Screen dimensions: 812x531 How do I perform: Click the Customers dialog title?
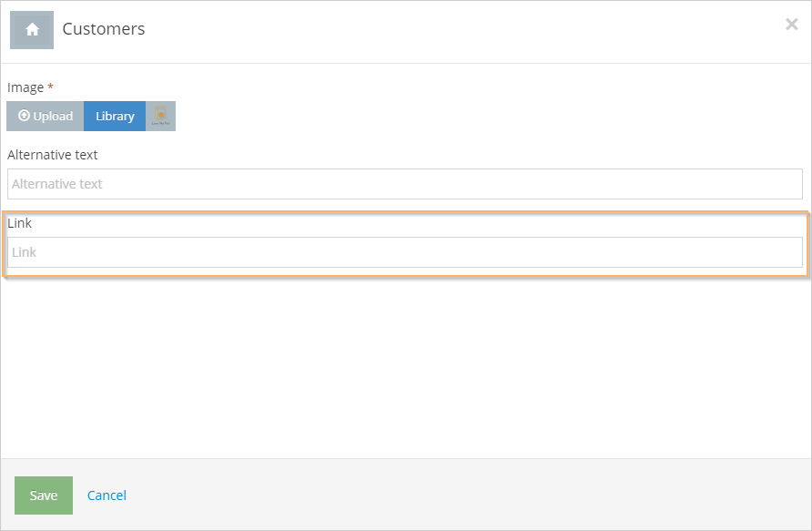click(104, 29)
